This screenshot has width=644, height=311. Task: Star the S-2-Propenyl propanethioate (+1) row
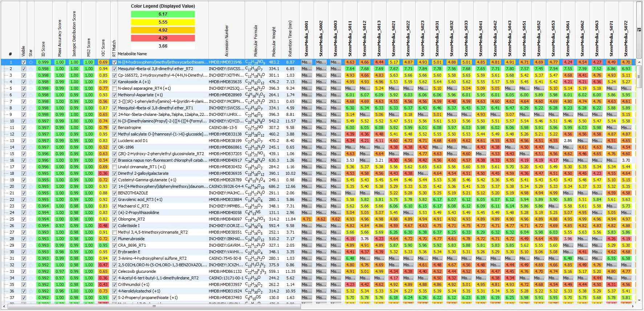pyautogui.click(x=31, y=298)
